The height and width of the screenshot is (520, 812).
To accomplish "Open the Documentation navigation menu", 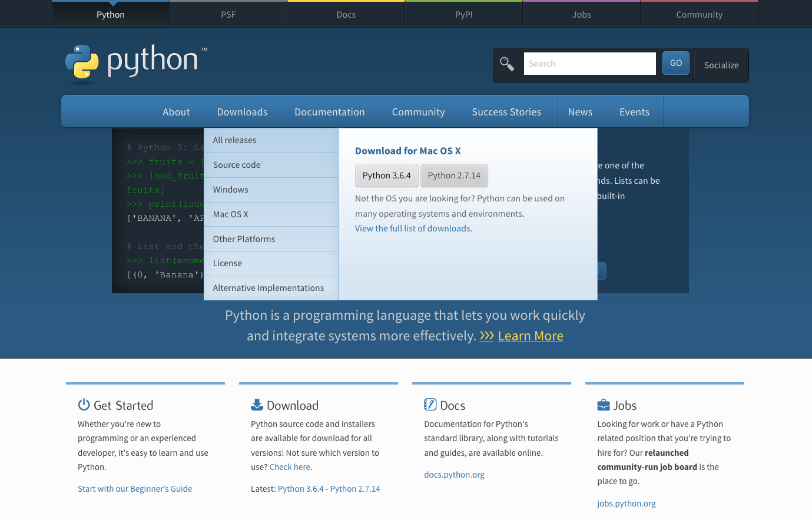I will click(330, 112).
